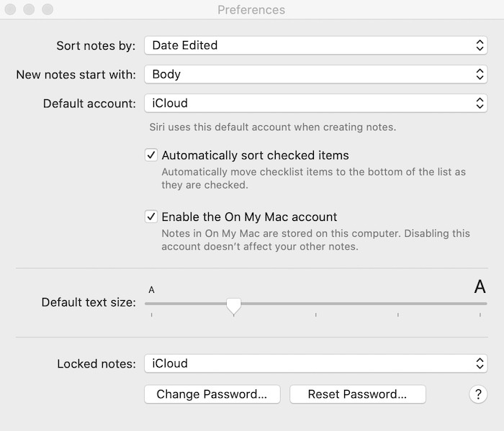The image size is (504, 431).
Task: Open the Sort notes by dropdown
Action: [315, 45]
